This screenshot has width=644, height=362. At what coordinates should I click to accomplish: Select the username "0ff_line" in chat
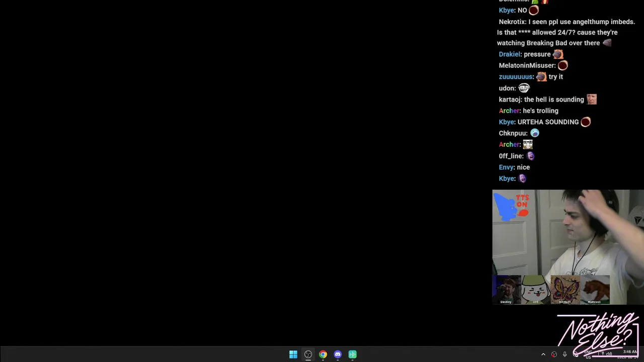click(x=511, y=156)
